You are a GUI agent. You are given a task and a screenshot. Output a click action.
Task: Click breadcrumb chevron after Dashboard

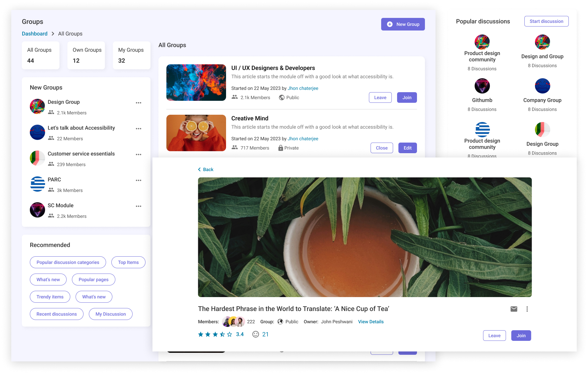coord(53,34)
